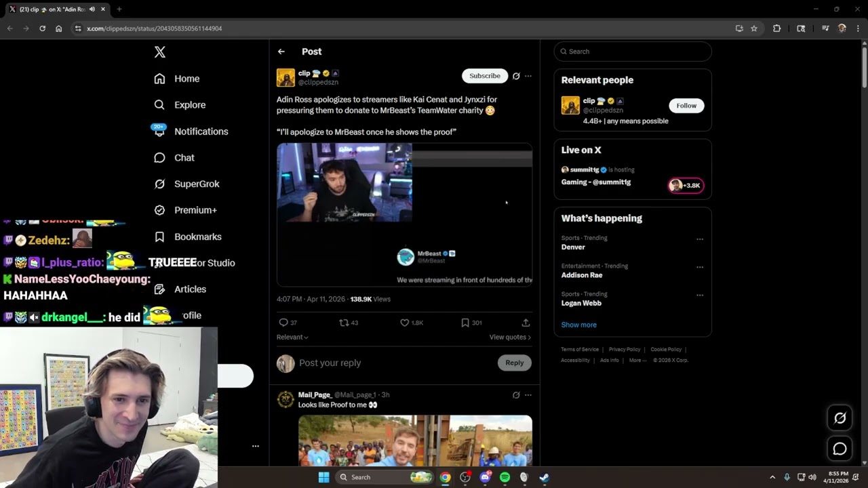The height and width of the screenshot is (488, 868).
Task: Click the post's 4:07 PM timestamp
Action: [x=311, y=299]
